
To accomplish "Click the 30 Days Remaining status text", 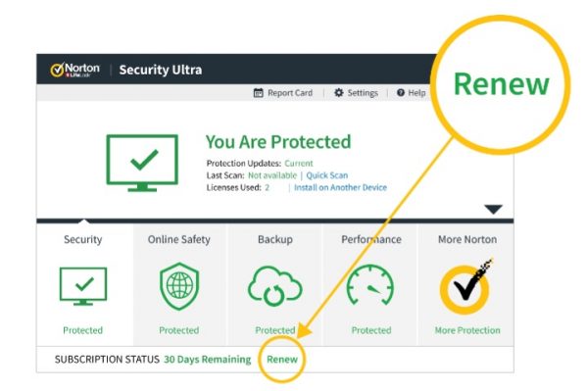I will (208, 359).
